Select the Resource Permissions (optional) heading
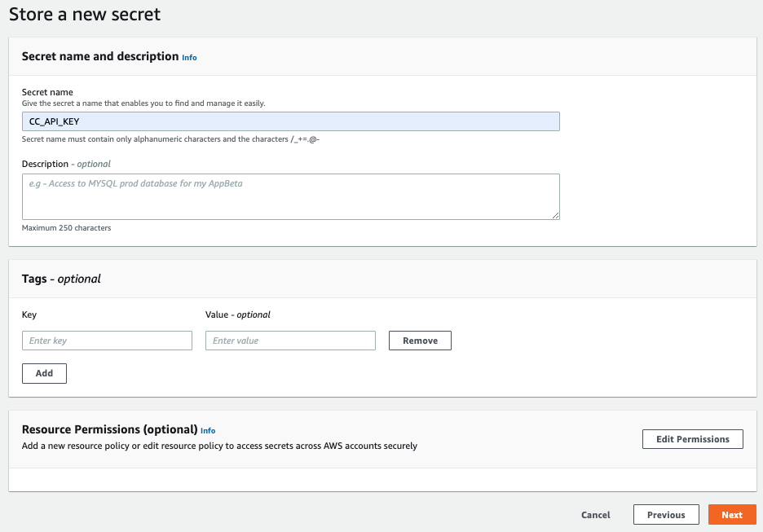Viewport: 763px width, 532px height. click(109, 429)
